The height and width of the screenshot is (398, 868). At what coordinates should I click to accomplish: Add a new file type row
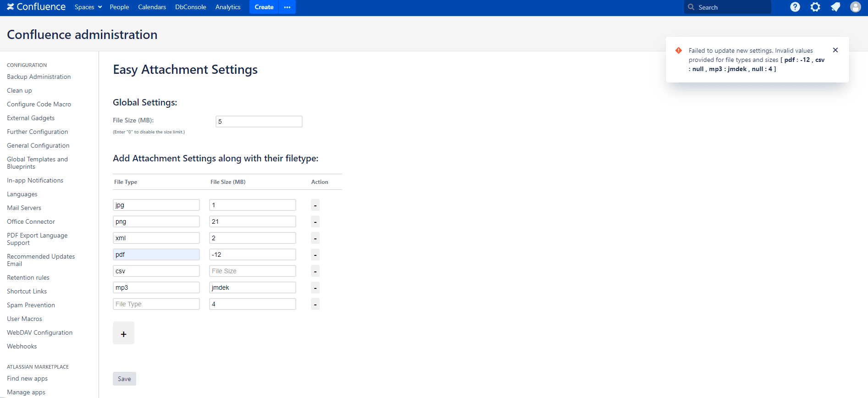pyautogui.click(x=123, y=333)
